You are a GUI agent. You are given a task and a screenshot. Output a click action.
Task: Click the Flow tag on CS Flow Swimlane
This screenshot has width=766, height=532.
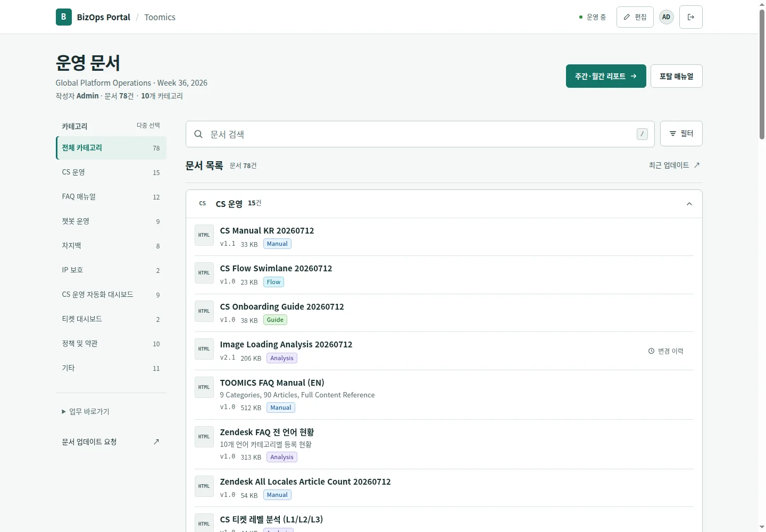273,282
